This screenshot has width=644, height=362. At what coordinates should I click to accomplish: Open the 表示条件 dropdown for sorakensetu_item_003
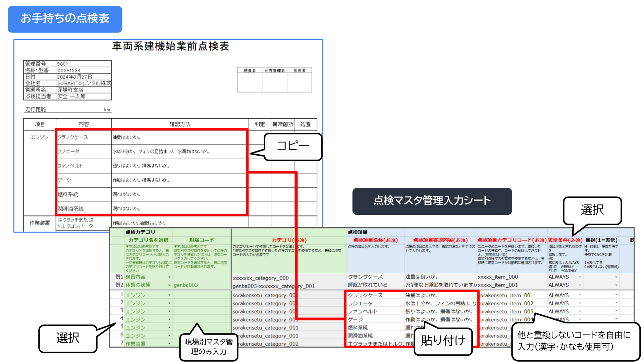[x=580, y=311]
